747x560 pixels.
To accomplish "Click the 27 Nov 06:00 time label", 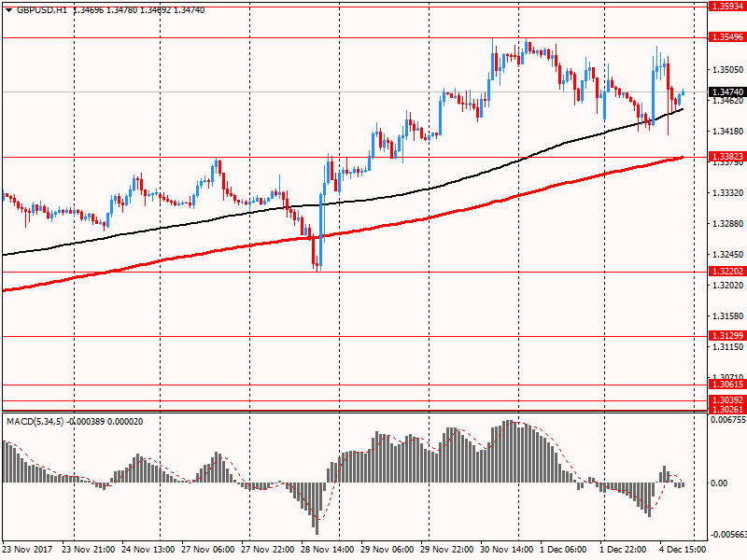I will pyautogui.click(x=208, y=550).
